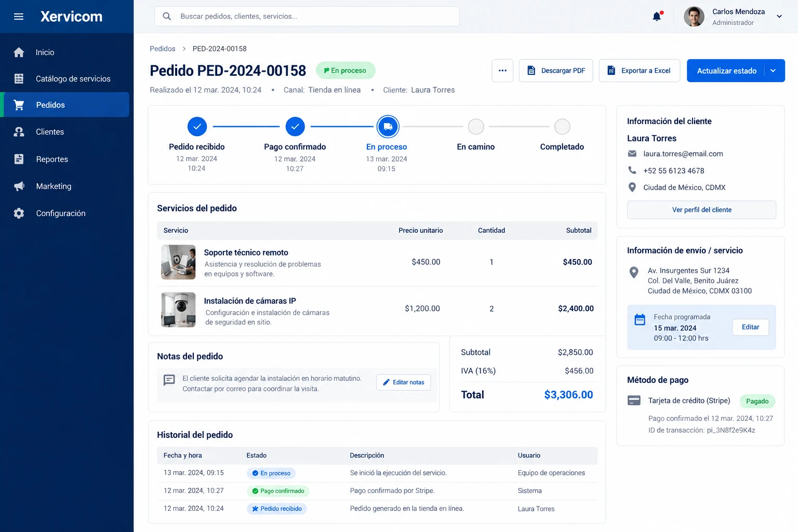
Task: Click Editar for the scheduled date
Action: pyautogui.click(x=751, y=327)
